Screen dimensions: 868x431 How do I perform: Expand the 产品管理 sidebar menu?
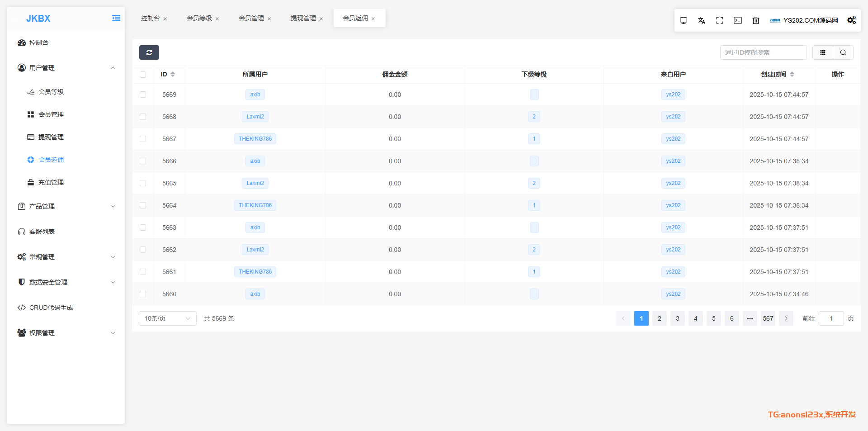click(66, 206)
